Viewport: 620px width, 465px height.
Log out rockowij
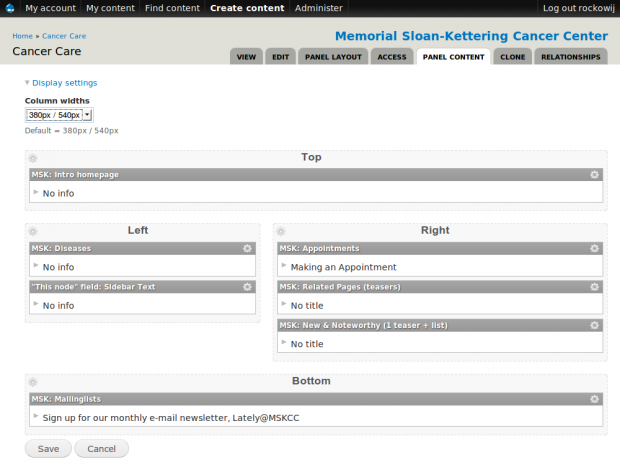coord(578,8)
